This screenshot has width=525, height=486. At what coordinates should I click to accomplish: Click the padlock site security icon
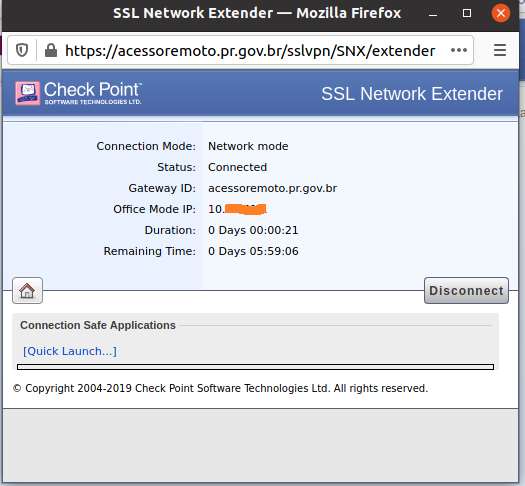coord(51,51)
